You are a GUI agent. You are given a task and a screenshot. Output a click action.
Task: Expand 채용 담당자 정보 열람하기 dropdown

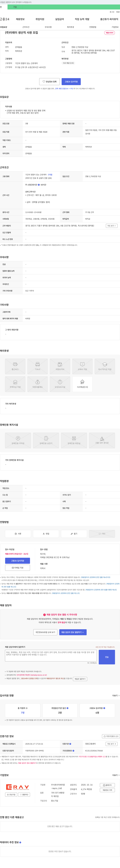tap(73, 632)
